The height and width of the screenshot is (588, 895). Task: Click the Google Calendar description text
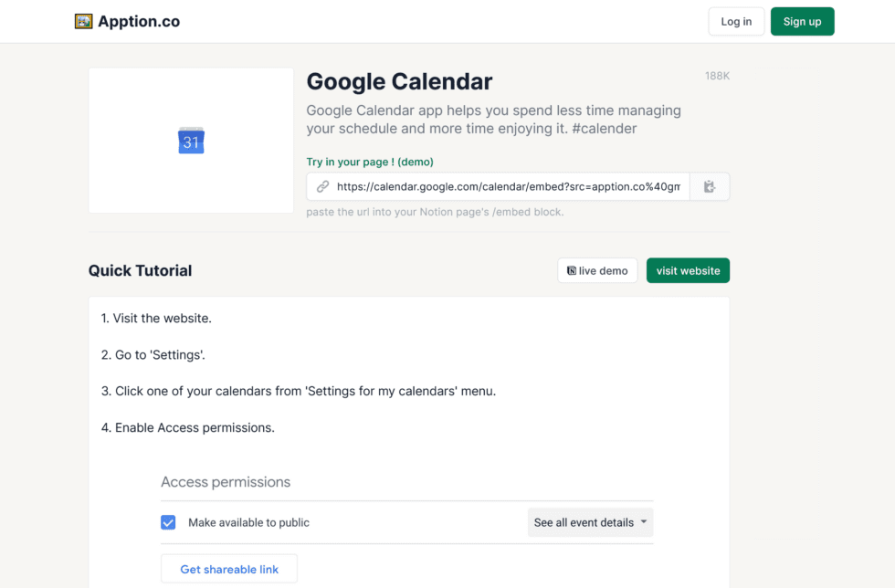tap(493, 120)
